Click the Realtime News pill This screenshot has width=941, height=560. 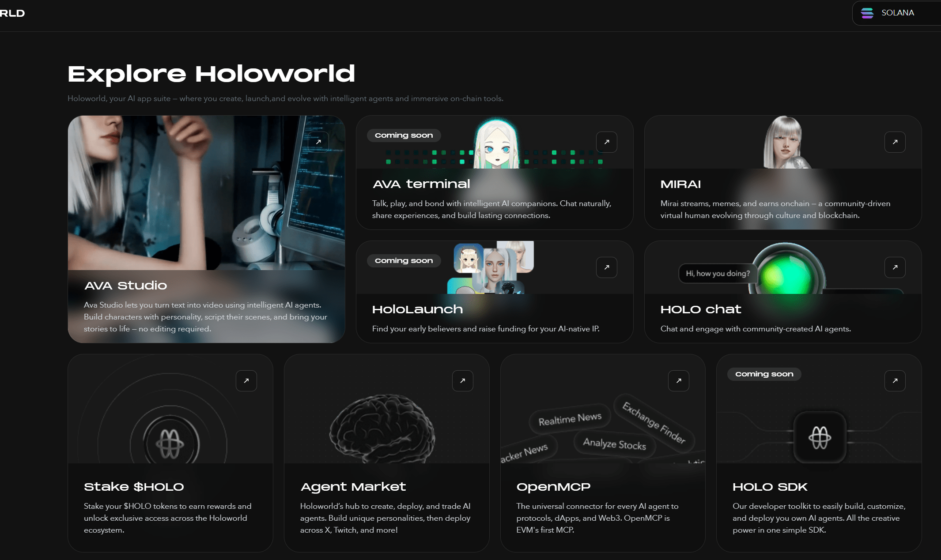(x=570, y=419)
